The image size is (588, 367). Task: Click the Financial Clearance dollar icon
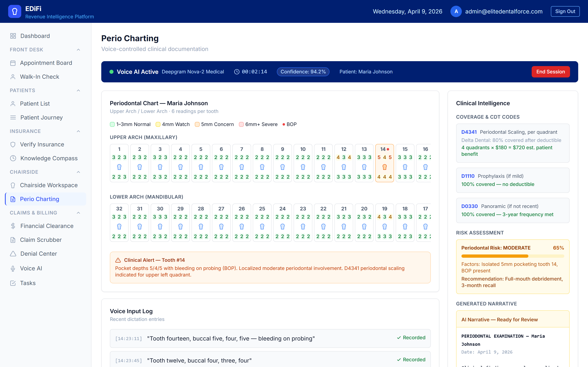(x=13, y=226)
